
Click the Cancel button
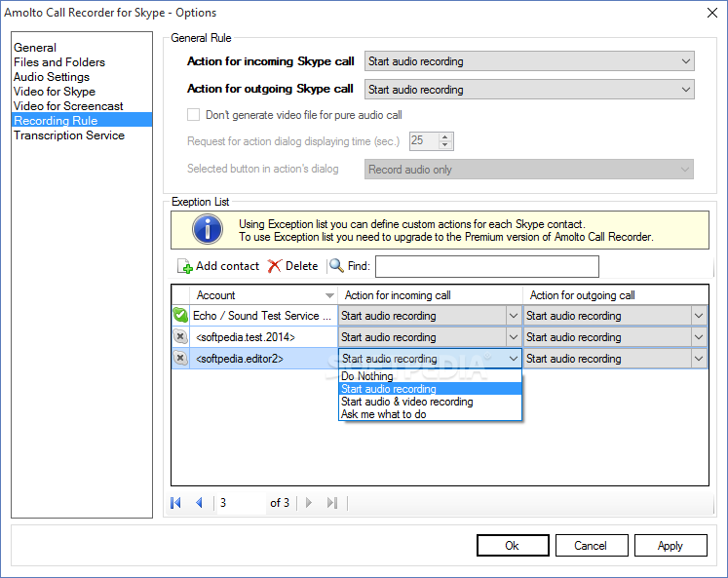pyautogui.click(x=592, y=546)
